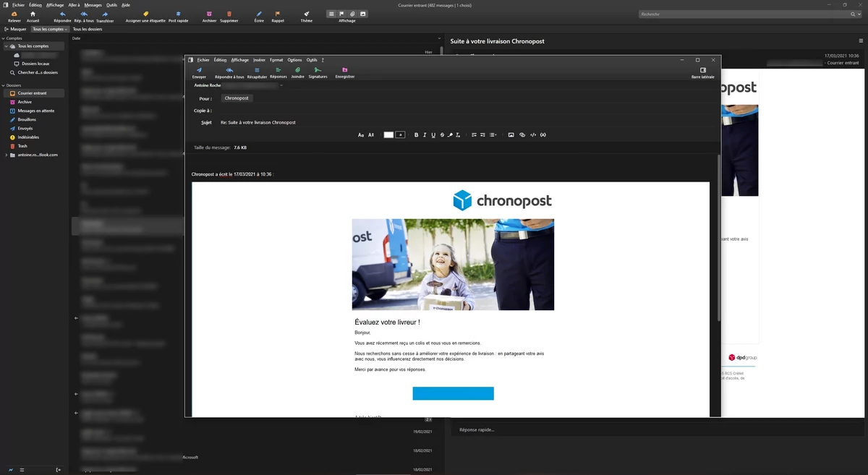The image size is (868, 475).
Task: Apply underline formatting in compose editor
Action: (433, 135)
